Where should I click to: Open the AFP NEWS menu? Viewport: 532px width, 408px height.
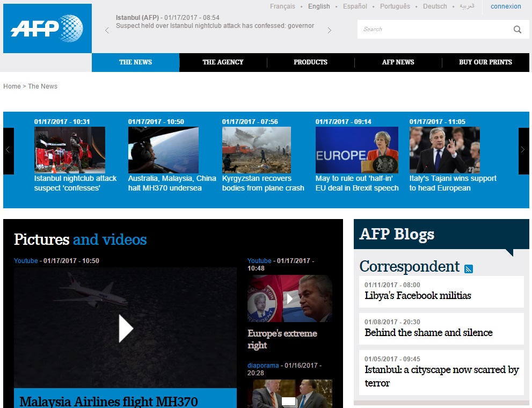[398, 62]
